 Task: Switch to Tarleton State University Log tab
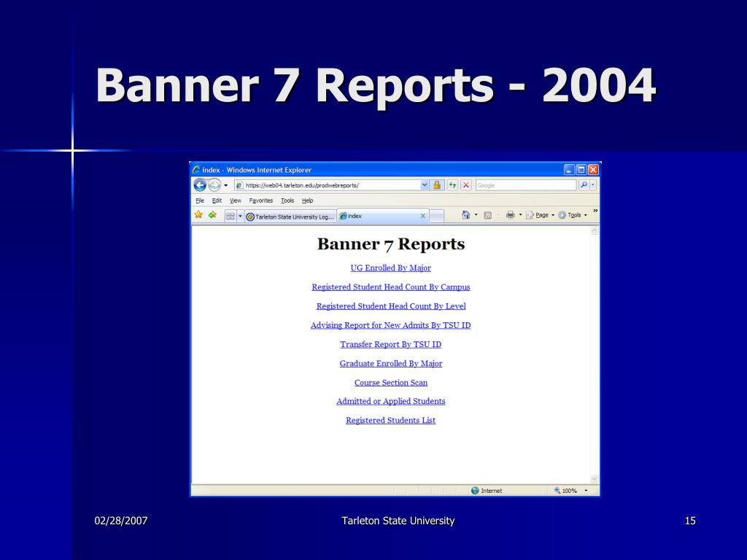(290, 217)
